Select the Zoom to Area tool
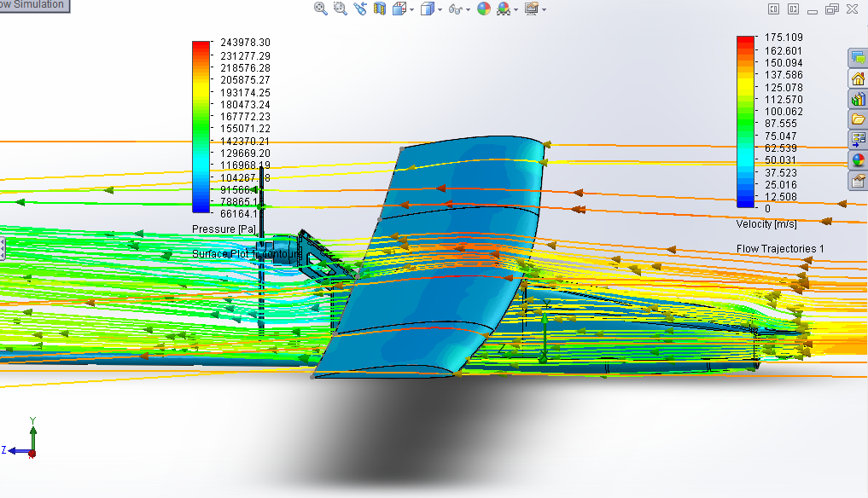868x498 pixels. tap(340, 9)
